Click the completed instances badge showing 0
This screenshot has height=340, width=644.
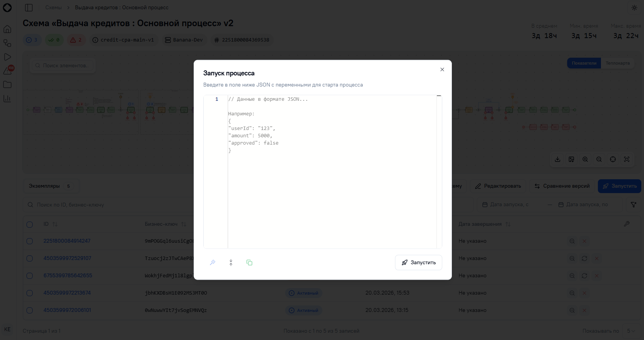(x=54, y=40)
